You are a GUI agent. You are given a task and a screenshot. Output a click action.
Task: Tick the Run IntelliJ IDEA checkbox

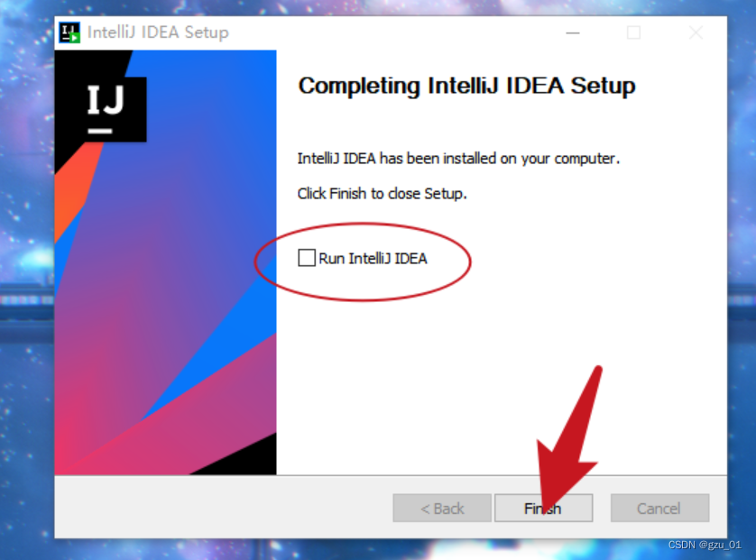[x=307, y=258]
